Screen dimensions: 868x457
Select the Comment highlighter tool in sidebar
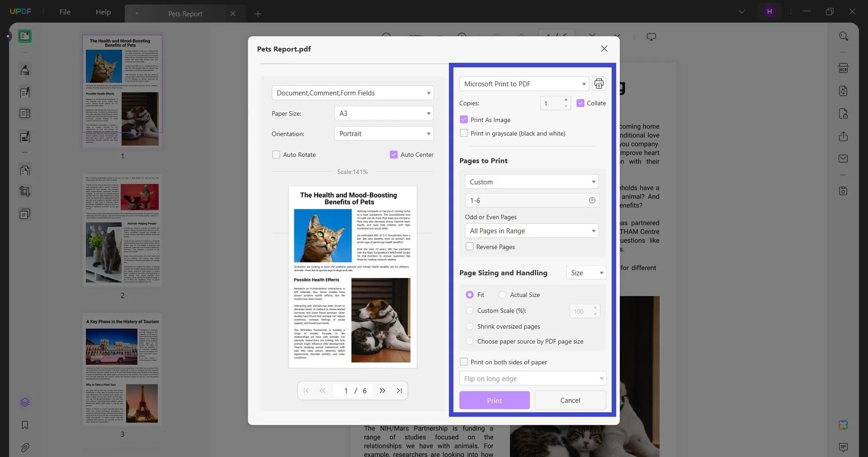click(x=25, y=70)
